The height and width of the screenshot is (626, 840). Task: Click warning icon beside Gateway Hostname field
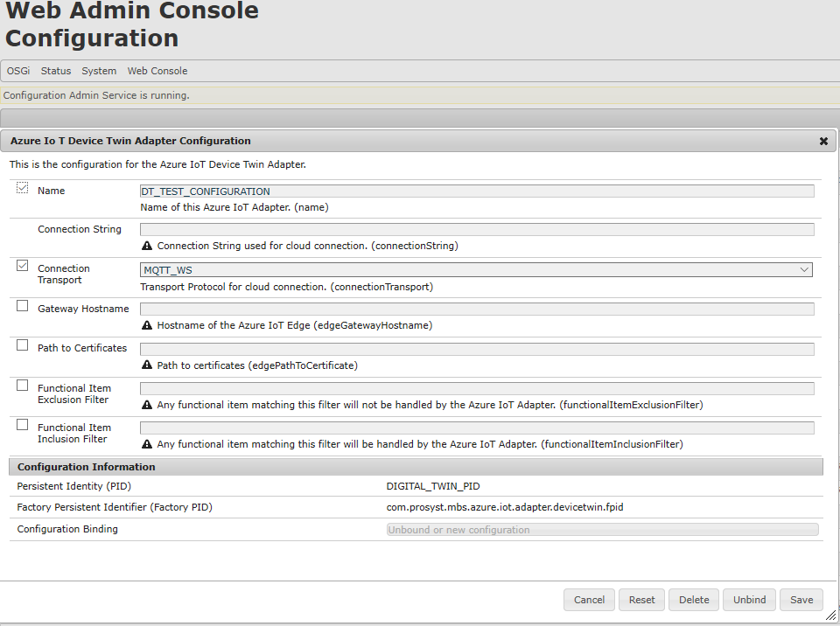click(146, 325)
